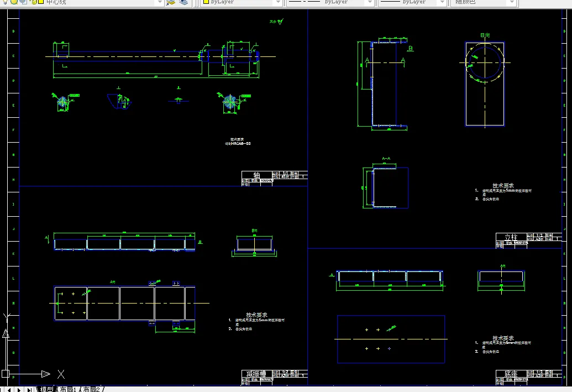Image resolution: width=572 pixels, height=392 pixels.
Task: Switch to the 布局1 layout tab
Action: (x=68, y=389)
